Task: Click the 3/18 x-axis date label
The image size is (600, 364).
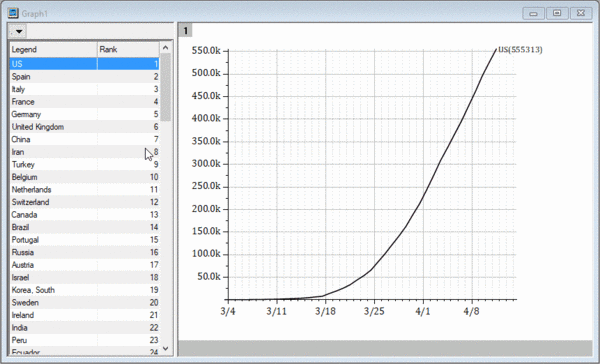Action: [326, 311]
